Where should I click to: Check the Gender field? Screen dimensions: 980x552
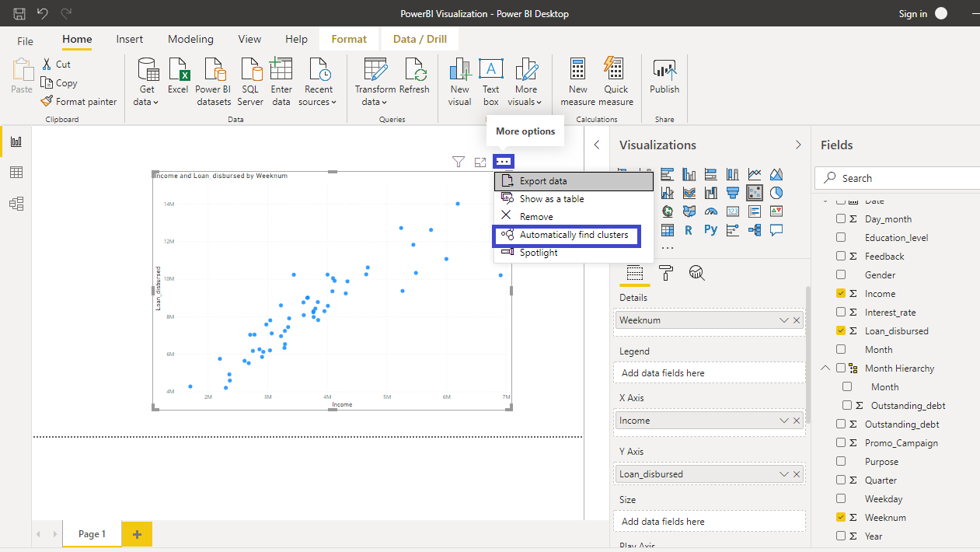[x=841, y=275]
